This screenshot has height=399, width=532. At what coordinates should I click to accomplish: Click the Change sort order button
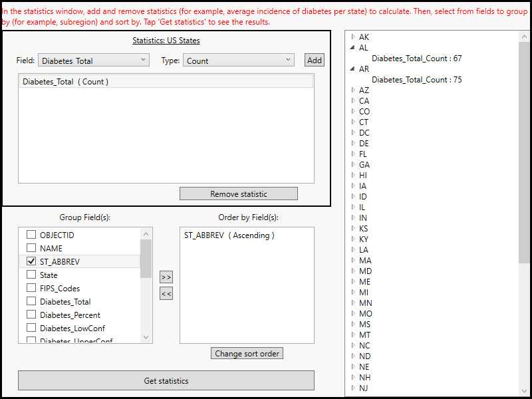(x=247, y=353)
